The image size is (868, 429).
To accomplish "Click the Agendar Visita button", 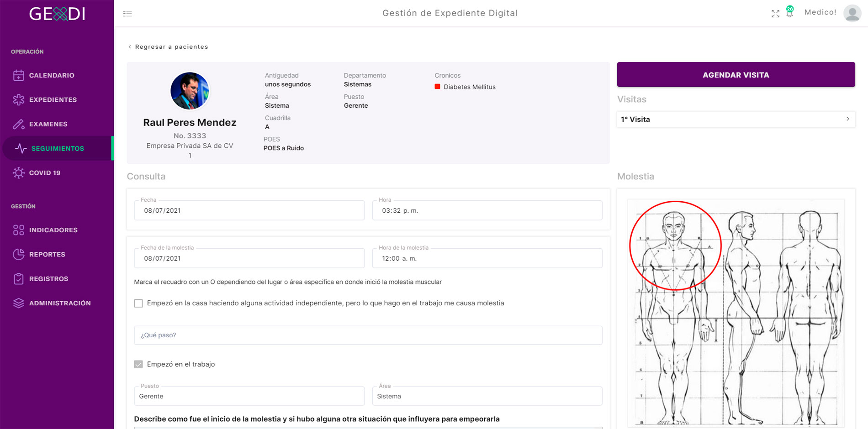I will 736,74.
